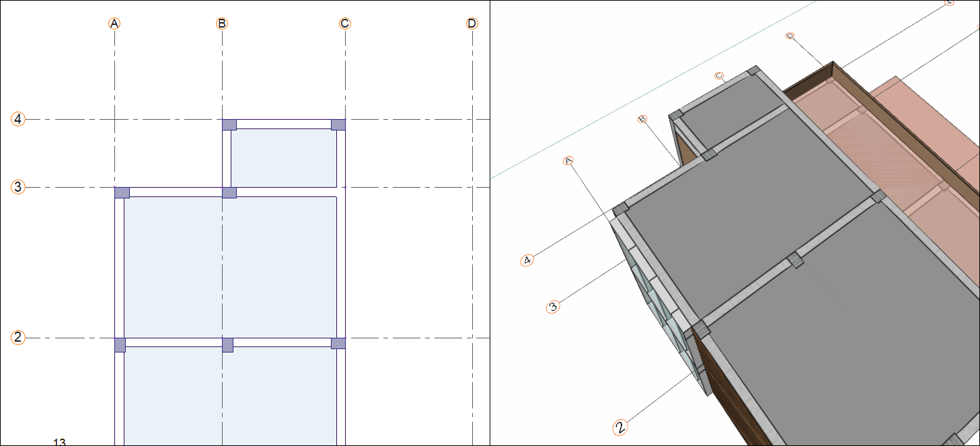The width and height of the screenshot is (980, 446).
Task: Select axis bubble C in the 3D view
Action: click(x=720, y=75)
